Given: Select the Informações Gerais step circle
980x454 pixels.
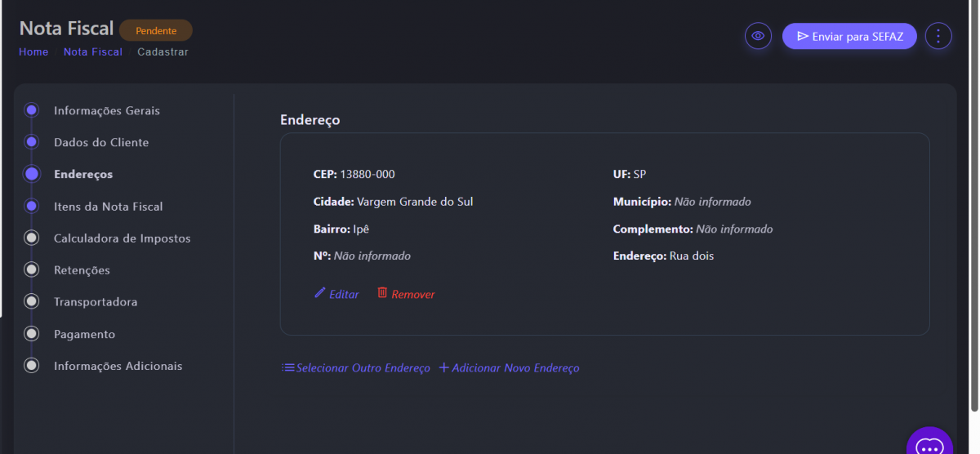Looking at the screenshot, I should point(32,110).
